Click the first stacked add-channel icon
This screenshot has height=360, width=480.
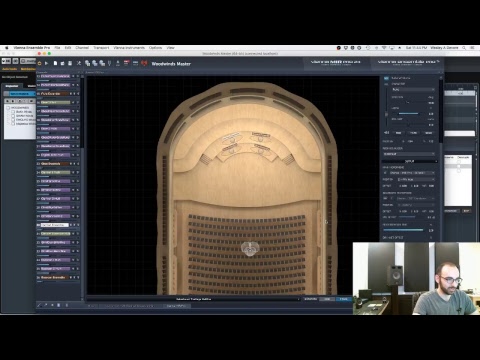coord(88,63)
